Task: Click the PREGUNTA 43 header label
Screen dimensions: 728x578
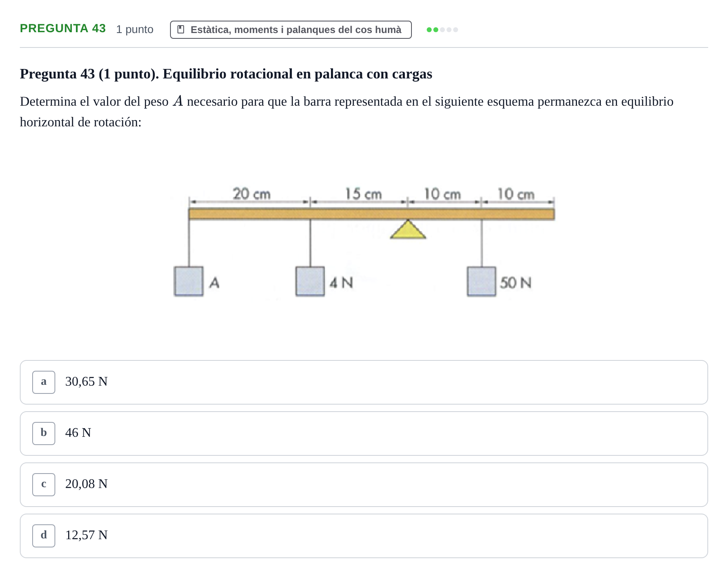Action: (63, 28)
